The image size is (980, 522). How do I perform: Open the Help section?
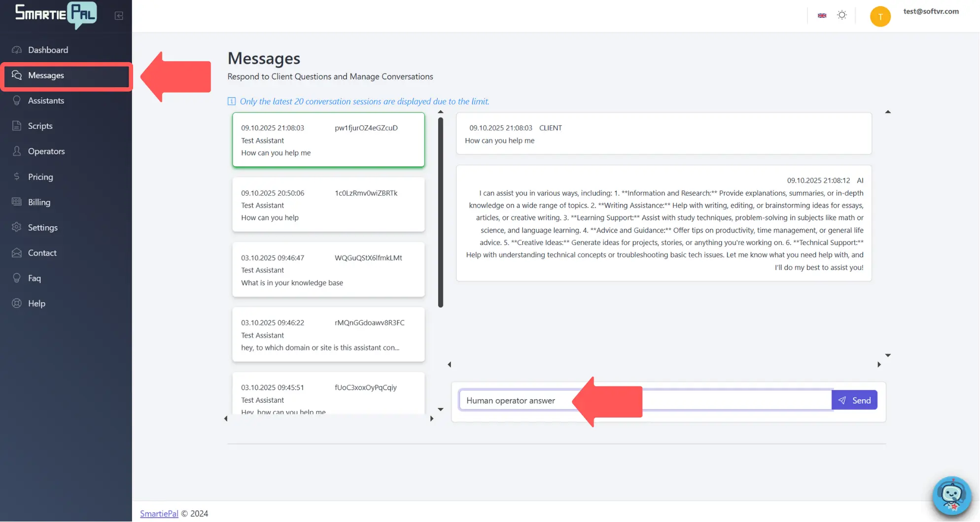36,303
